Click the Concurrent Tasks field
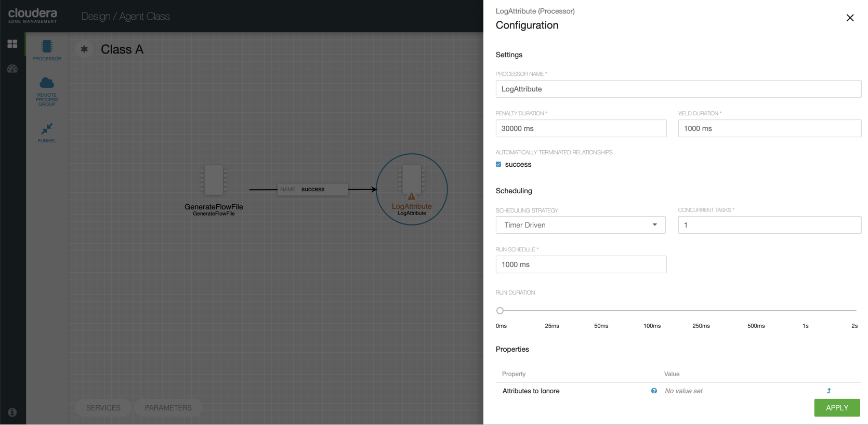The height and width of the screenshot is (425, 868). (x=769, y=225)
